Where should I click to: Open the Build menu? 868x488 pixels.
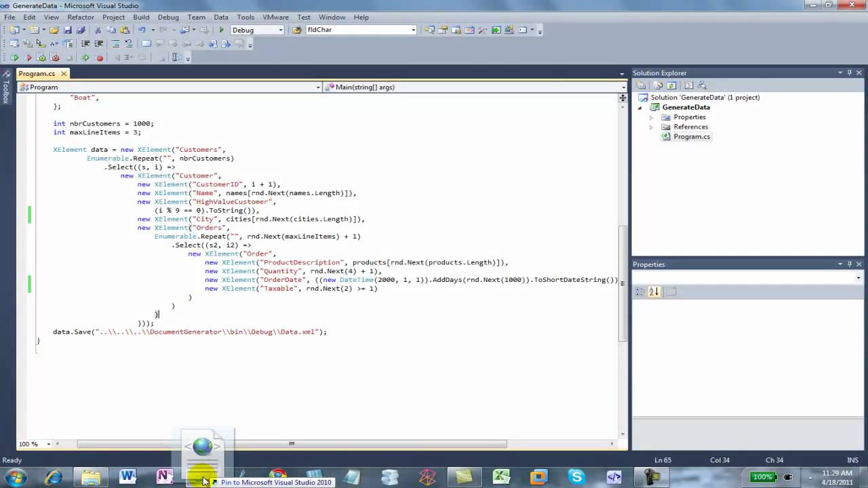click(141, 17)
